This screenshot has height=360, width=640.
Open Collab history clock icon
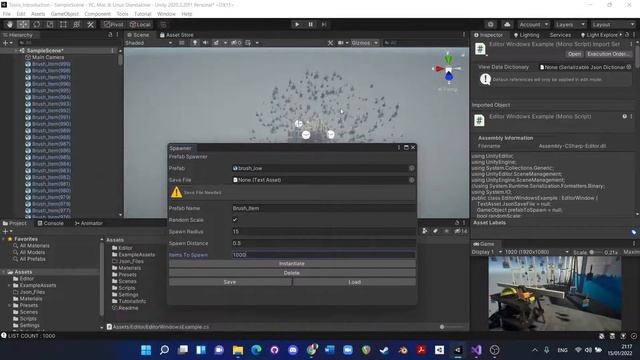tap(491, 24)
